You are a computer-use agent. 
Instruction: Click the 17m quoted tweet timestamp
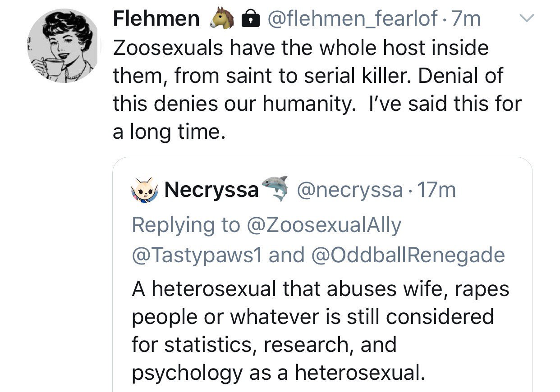tap(436, 190)
